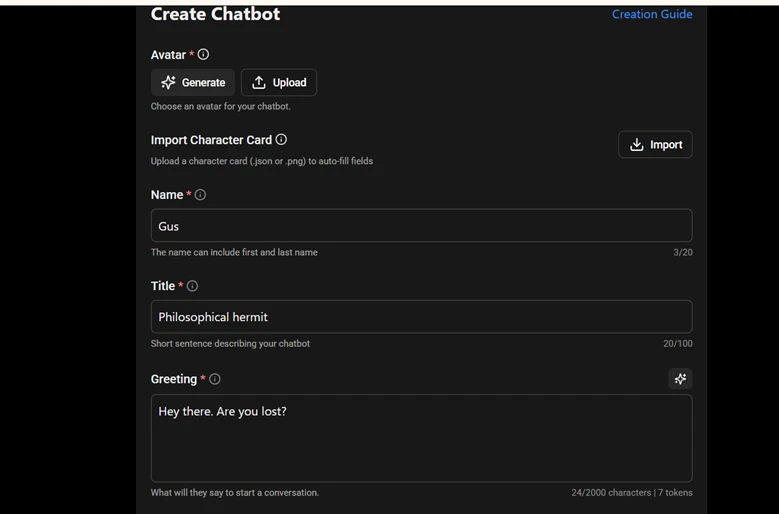Show info for Import Character Card
The height and width of the screenshot is (514, 779).
[x=281, y=140]
